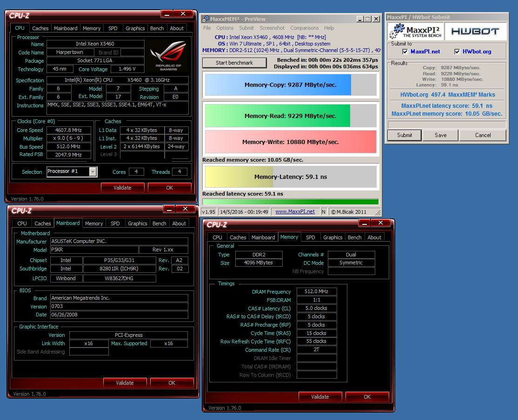The width and height of the screenshot is (518, 420).
Task: Open the Submit menu in MaxxMEM²
Action: point(246,28)
